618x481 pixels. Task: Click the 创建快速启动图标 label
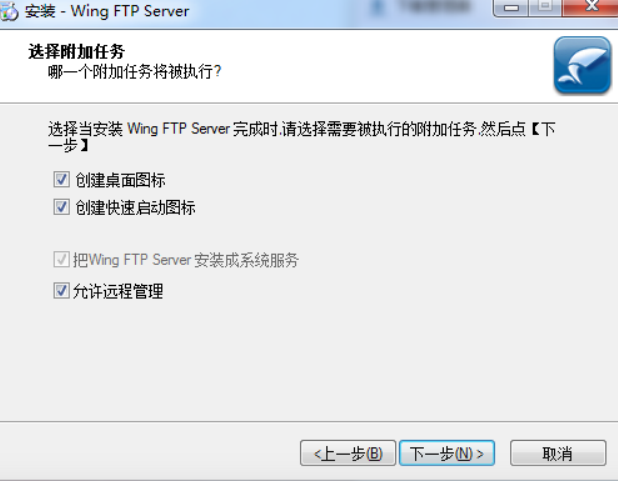click(135, 207)
